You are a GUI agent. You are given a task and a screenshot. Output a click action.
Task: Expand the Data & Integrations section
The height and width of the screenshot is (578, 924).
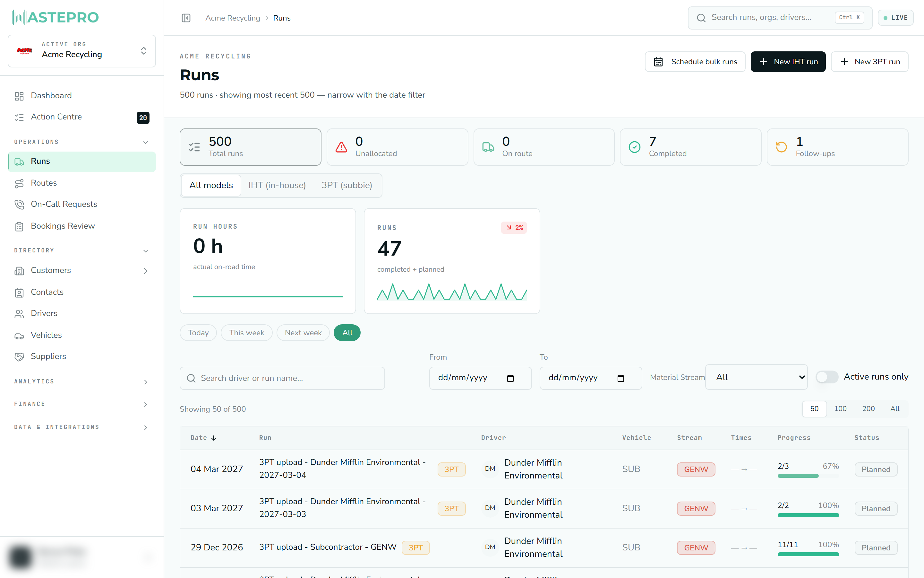145,427
